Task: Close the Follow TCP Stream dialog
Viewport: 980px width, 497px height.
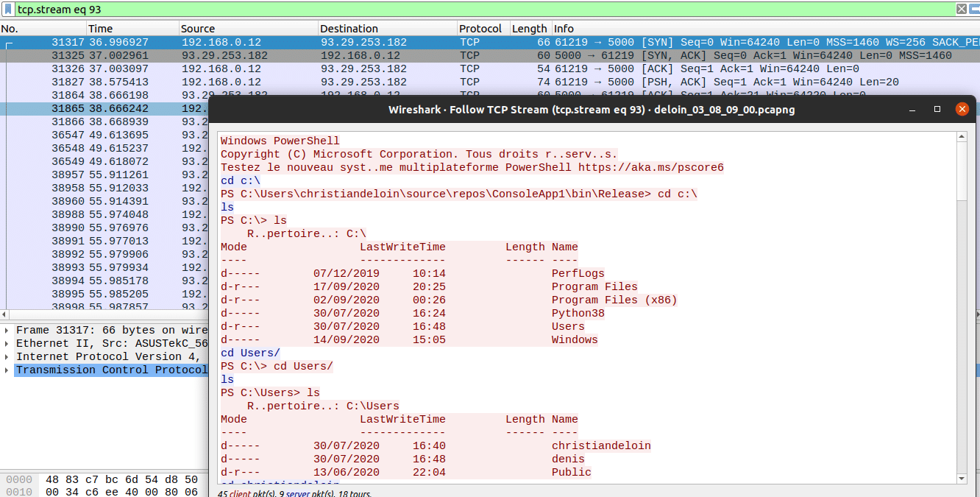Action: click(962, 109)
